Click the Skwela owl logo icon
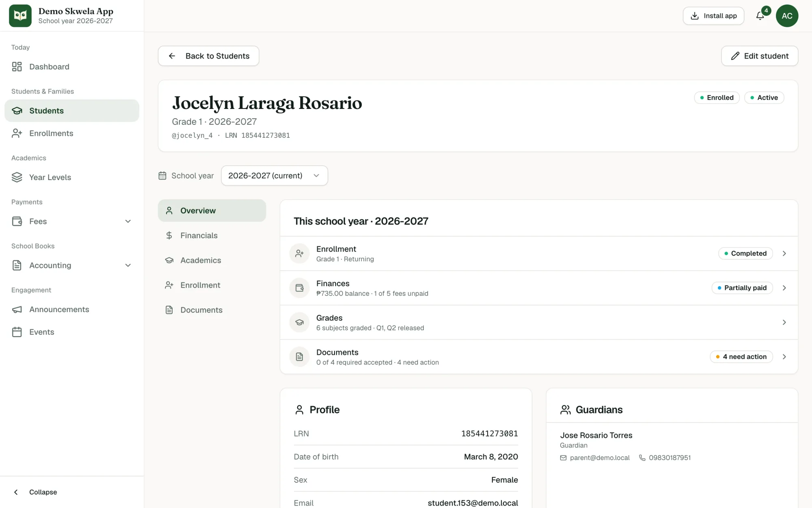This screenshot has height=508, width=812. coord(20,16)
